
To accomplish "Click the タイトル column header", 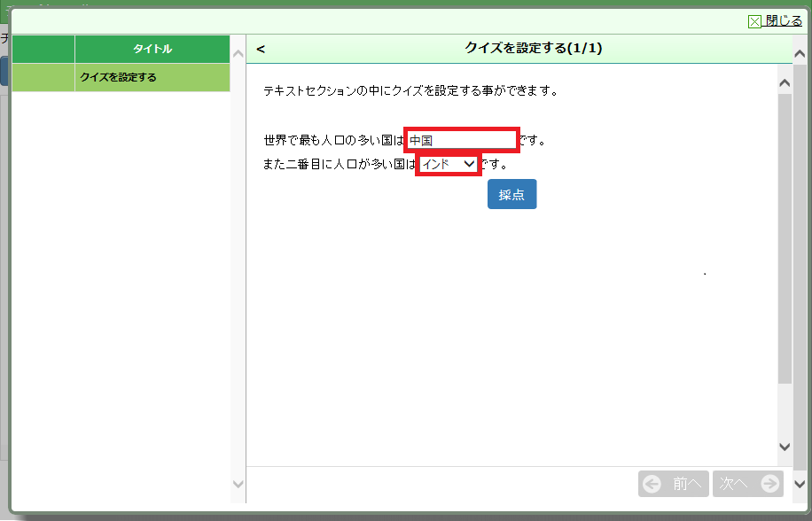I will (152, 49).
